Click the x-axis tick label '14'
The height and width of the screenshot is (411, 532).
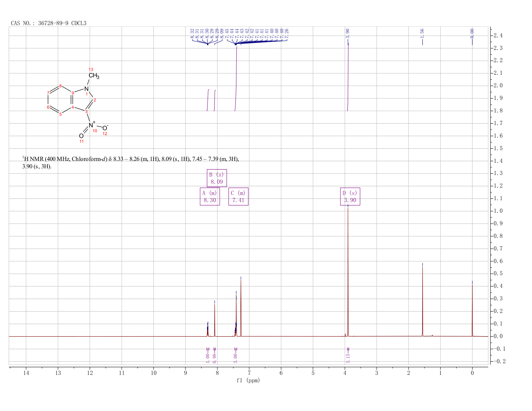26,373
